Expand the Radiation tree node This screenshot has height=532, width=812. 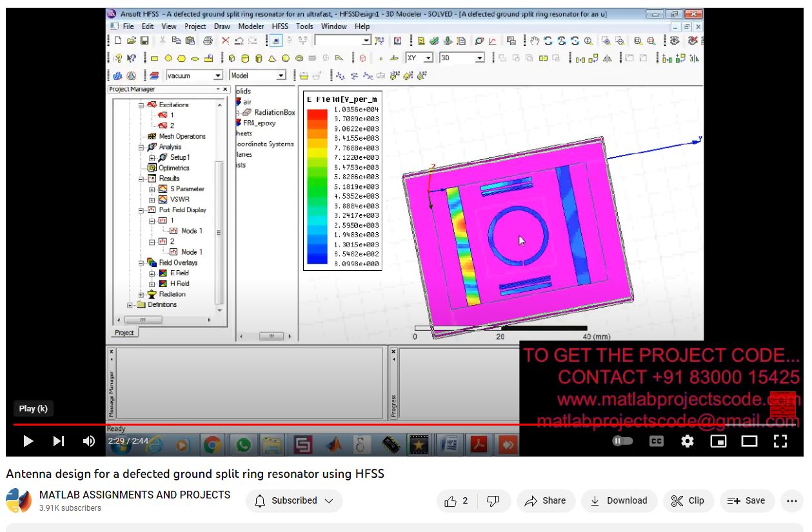[x=141, y=294]
